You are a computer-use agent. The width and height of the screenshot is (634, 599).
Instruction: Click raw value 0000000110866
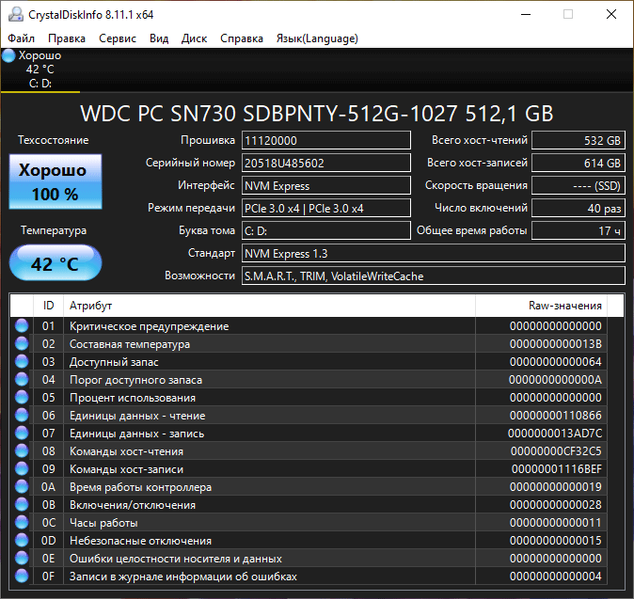click(556, 415)
